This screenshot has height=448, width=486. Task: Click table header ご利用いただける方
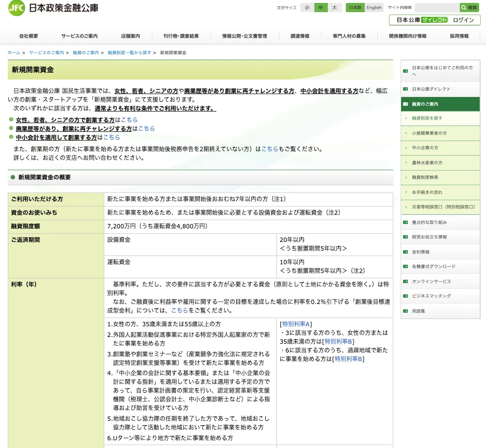56,199
